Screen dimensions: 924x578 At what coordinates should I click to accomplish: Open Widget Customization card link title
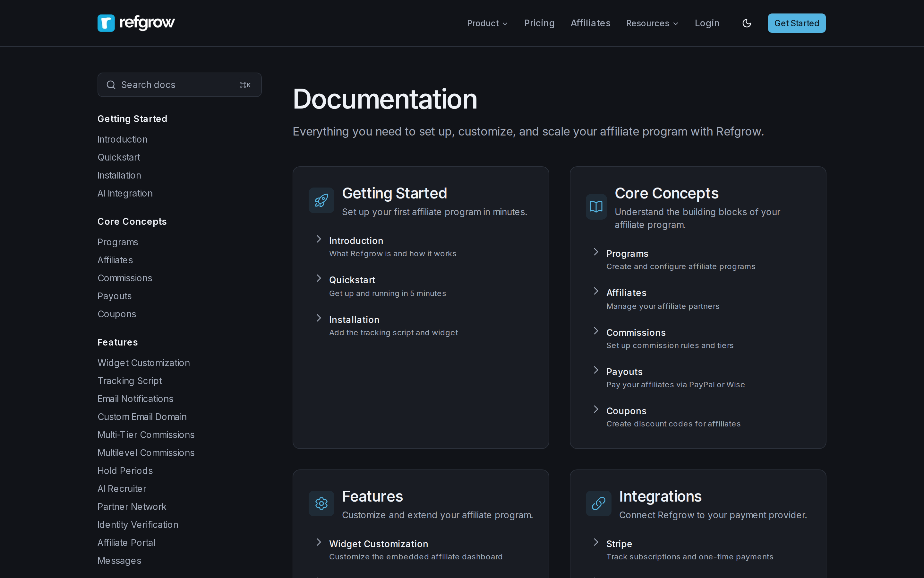[x=378, y=544]
